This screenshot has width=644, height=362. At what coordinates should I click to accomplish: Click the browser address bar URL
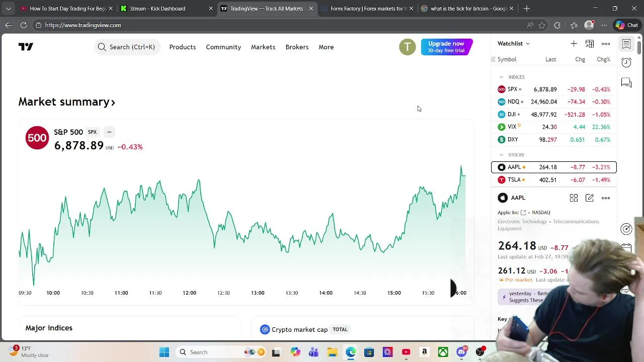tap(83, 25)
